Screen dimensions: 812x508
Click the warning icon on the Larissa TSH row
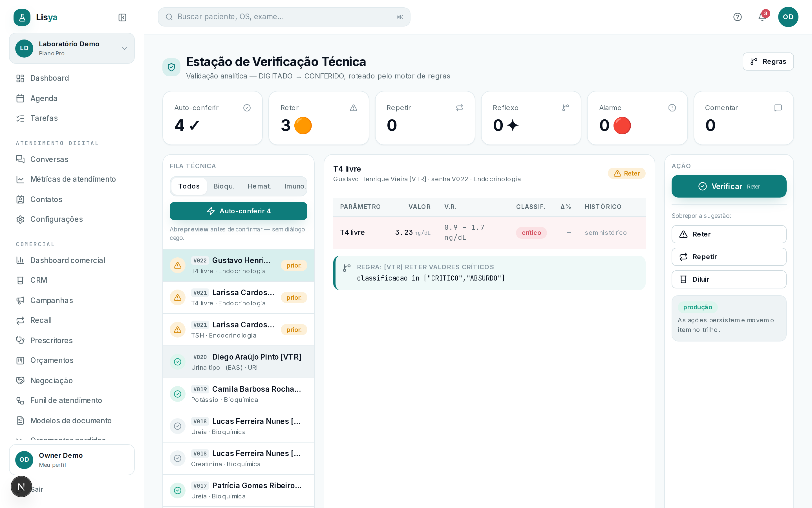[178, 330]
